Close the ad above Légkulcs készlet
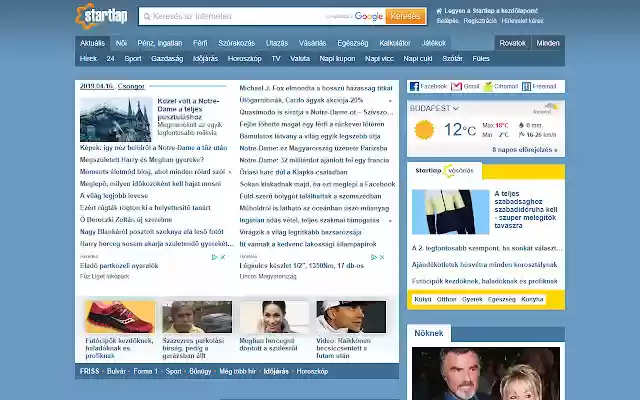This screenshot has width=640, height=400. (382, 257)
